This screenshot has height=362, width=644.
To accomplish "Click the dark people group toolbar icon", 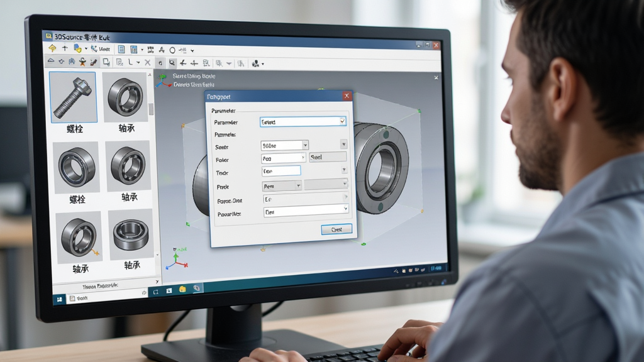I will (x=255, y=63).
